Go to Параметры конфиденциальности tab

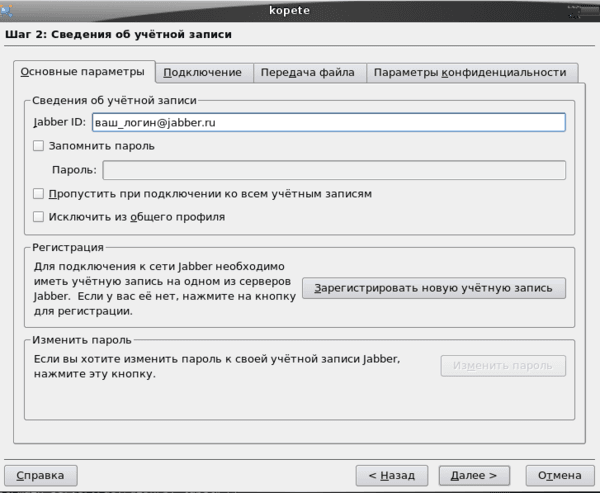pos(470,72)
